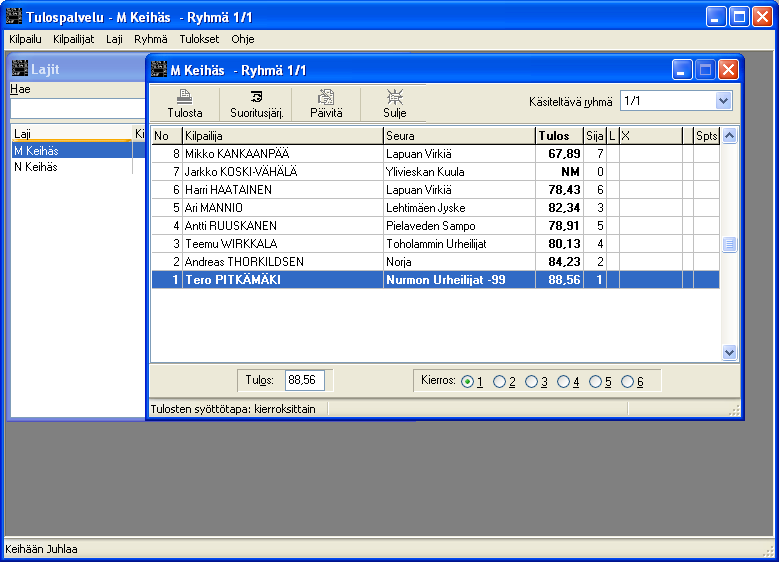Select Kierros round 1 radio button
The width and height of the screenshot is (779, 562).
[x=467, y=382]
